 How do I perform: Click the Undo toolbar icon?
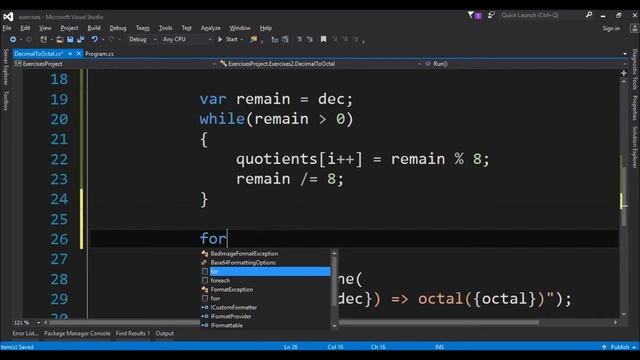pos(94,40)
